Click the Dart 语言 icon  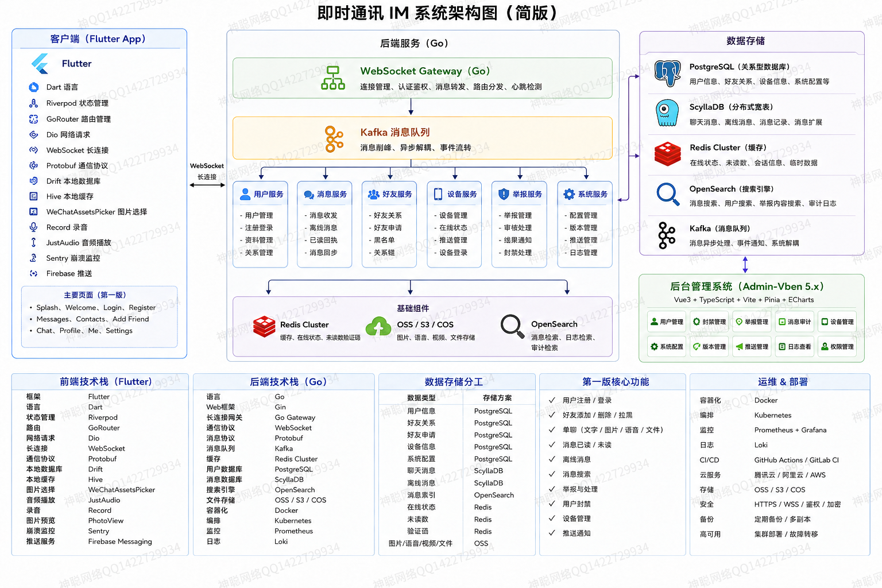point(33,87)
